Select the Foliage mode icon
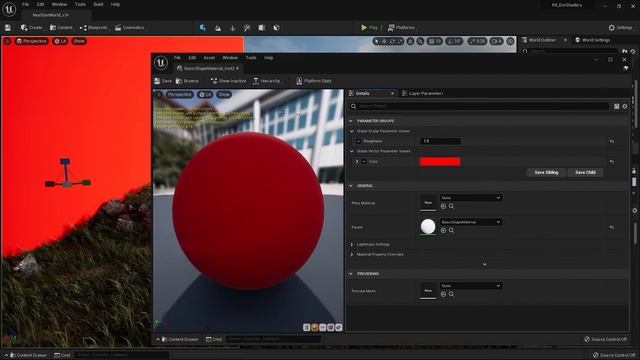 point(233,28)
